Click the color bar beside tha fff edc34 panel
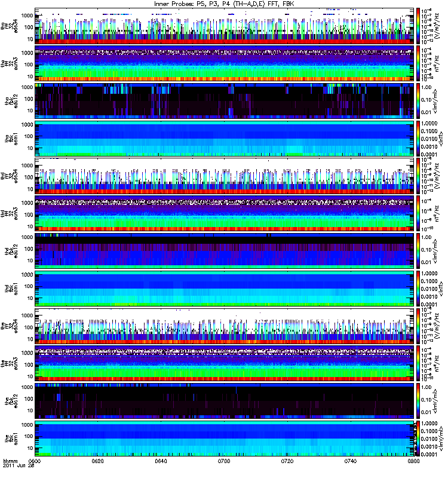Image resolution: width=448 pixels, height=478 pixels. coord(418,26)
